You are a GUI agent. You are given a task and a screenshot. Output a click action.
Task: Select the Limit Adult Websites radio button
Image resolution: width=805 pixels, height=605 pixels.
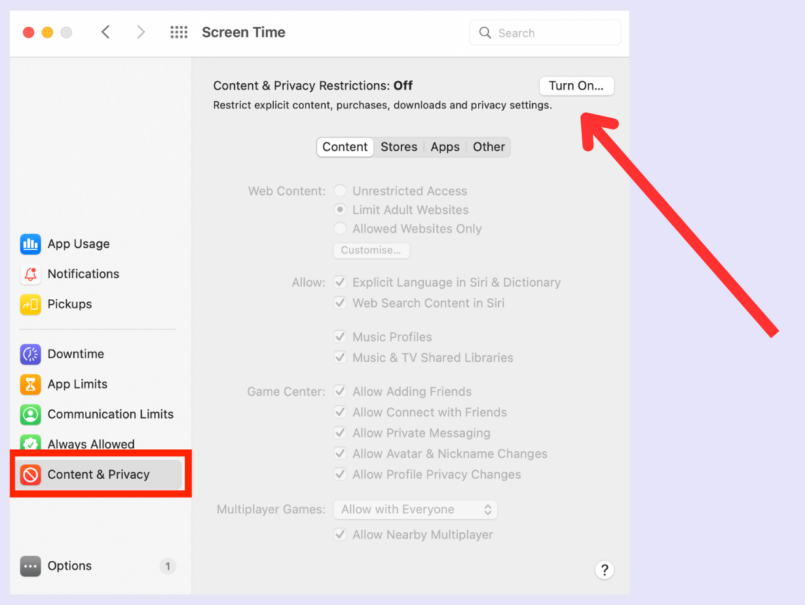340,210
